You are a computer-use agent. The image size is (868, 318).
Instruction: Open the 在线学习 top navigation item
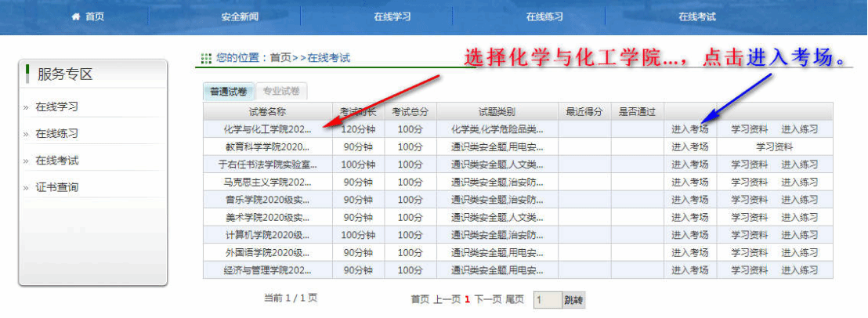(x=392, y=16)
